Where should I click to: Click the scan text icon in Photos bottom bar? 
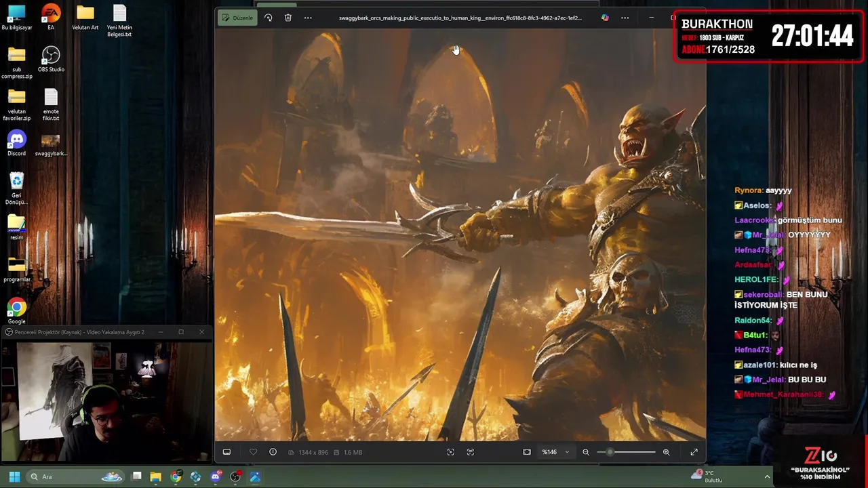click(x=471, y=452)
